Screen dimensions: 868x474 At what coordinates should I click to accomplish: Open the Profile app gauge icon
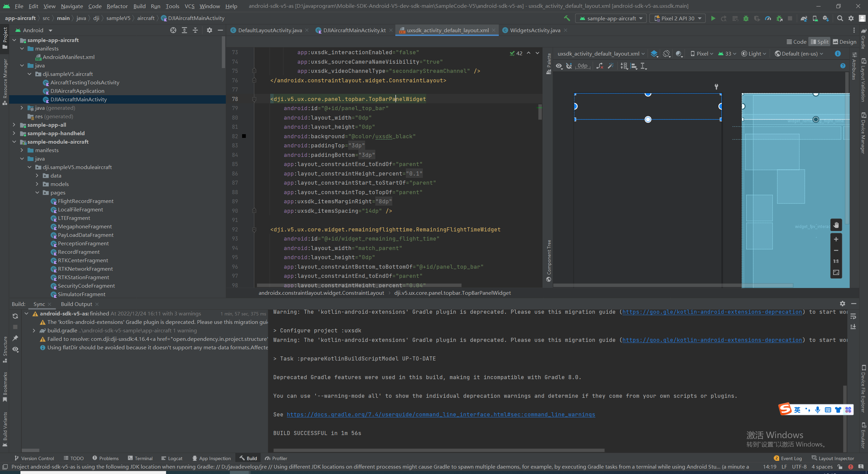pos(768,18)
